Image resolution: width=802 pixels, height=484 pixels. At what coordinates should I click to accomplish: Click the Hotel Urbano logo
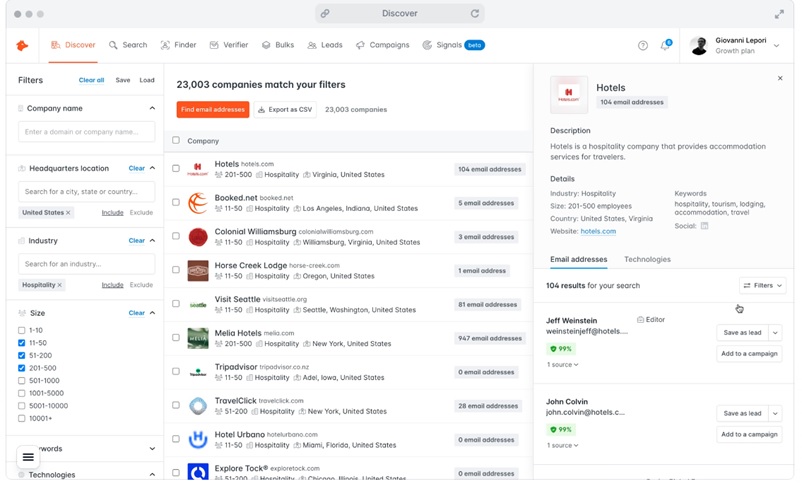coord(197,439)
